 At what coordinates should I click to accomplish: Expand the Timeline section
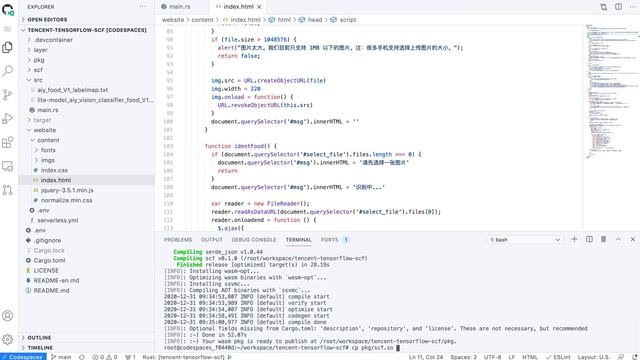pos(87,348)
